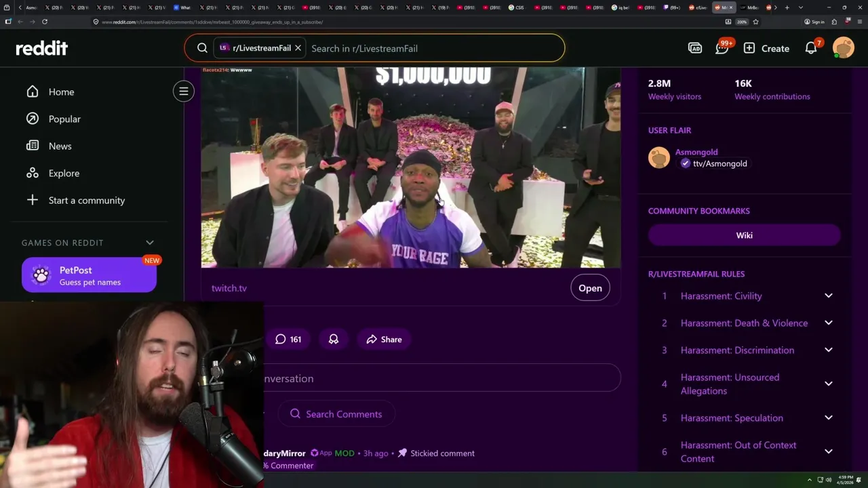
Task: Click the taskbar network icon
Action: [820, 480]
